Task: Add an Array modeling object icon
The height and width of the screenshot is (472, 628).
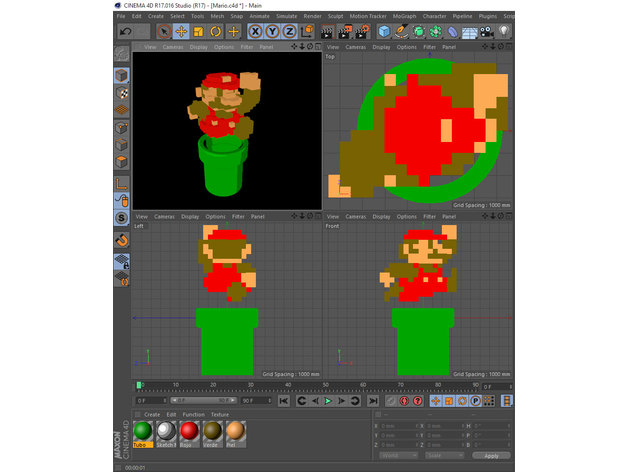Action: click(x=435, y=31)
